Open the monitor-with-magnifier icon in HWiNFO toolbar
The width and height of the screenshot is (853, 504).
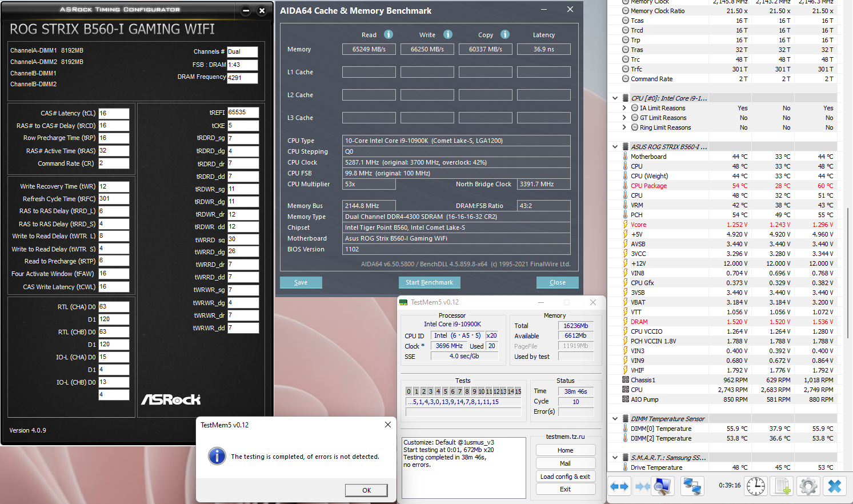[x=663, y=486]
